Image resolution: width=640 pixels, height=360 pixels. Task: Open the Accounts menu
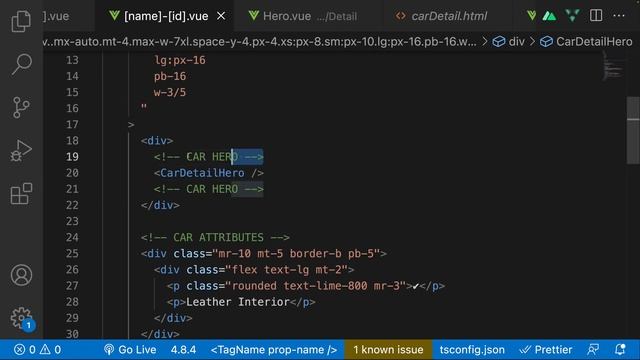pyautogui.click(x=21, y=275)
